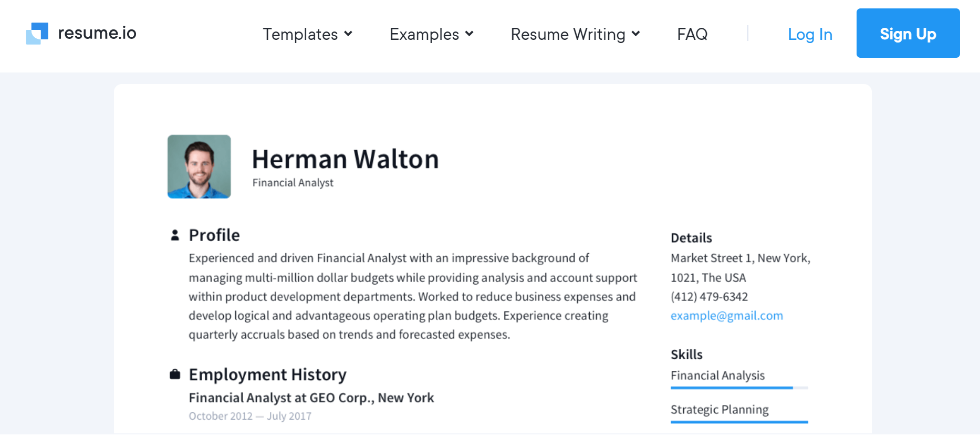Expand the Templates dropdown chevron
980x447 pixels.
[x=348, y=34]
